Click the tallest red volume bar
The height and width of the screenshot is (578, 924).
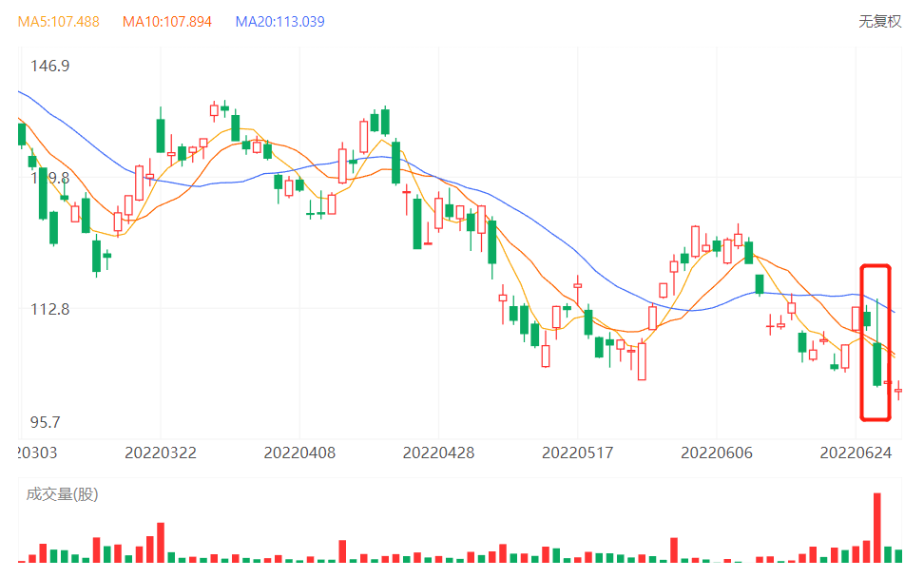(876, 528)
